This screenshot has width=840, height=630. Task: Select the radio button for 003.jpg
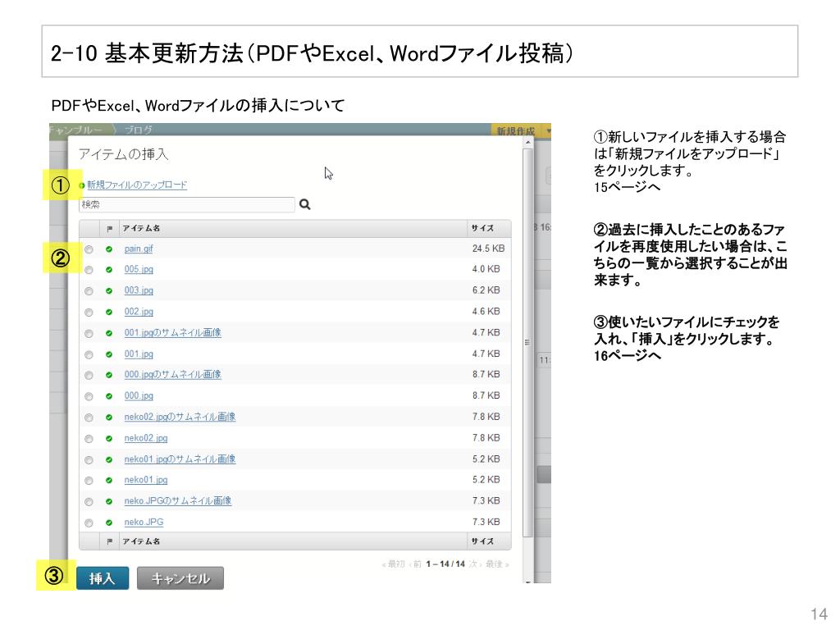[x=89, y=291]
